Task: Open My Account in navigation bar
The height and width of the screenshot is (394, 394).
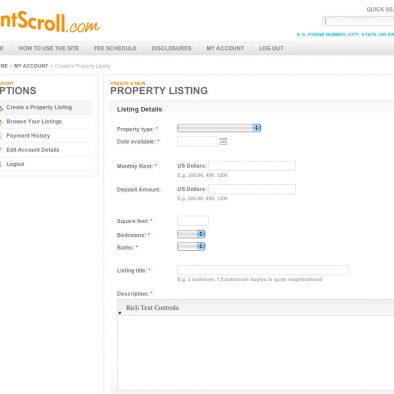Action: pos(225,48)
